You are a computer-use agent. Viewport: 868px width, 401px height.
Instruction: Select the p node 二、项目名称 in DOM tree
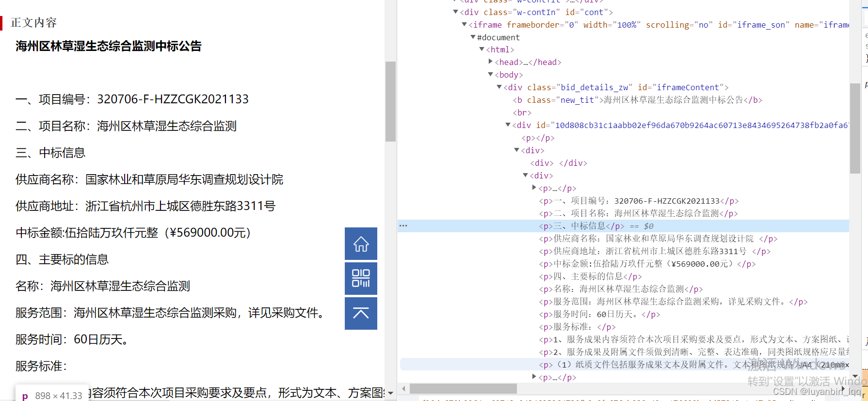point(638,213)
